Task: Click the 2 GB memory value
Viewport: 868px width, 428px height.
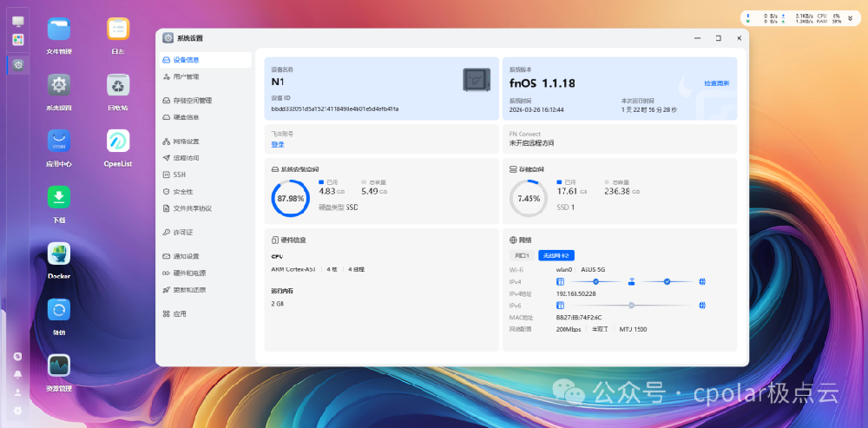Action: pyautogui.click(x=277, y=304)
